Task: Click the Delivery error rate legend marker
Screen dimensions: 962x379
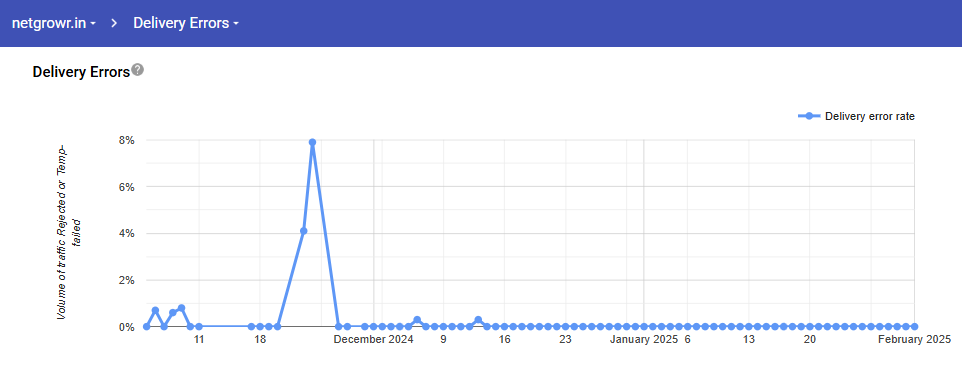Action: click(809, 117)
